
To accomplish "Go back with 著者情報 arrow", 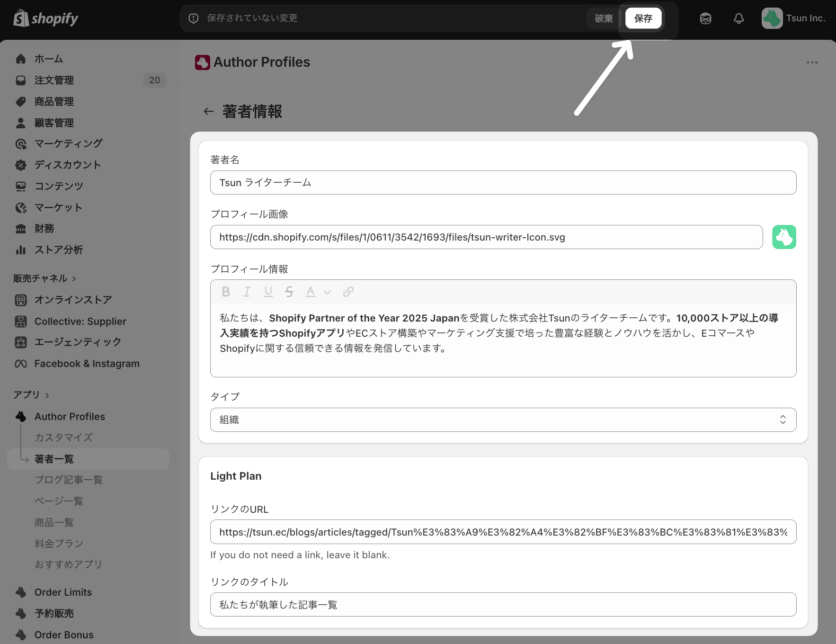I will (x=209, y=112).
